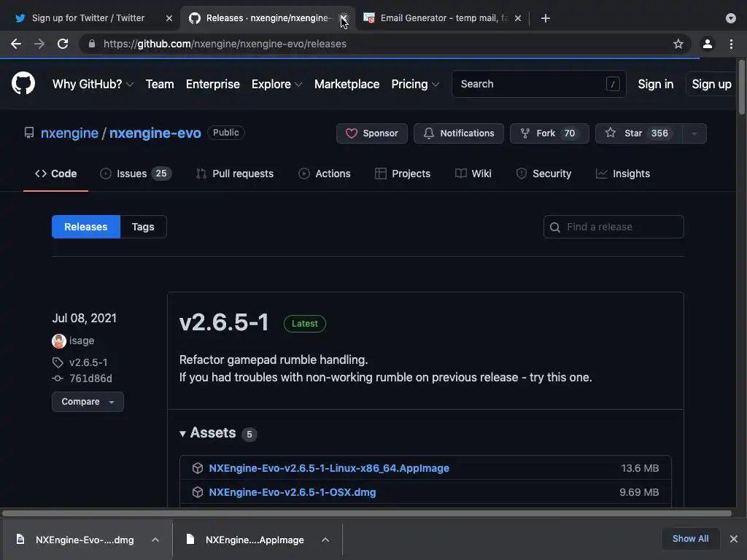Open the Projects tab
Viewport: 747px width, 560px height.
(403, 174)
